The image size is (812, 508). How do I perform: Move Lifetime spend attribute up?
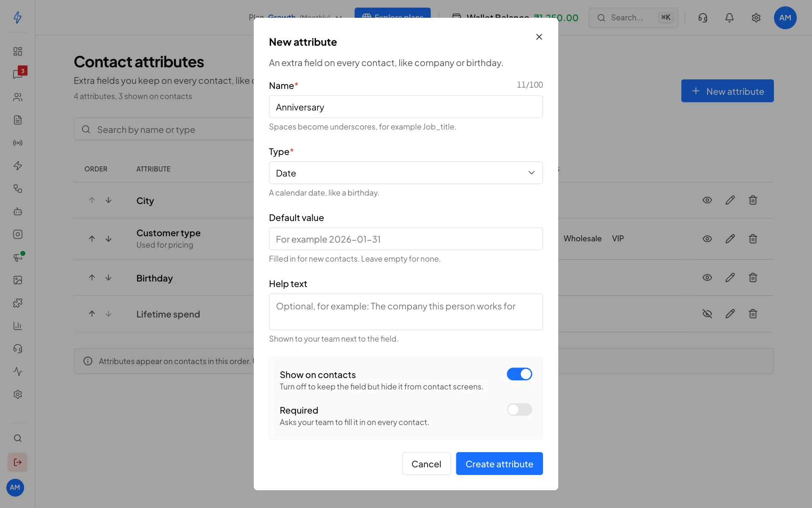(92, 314)
